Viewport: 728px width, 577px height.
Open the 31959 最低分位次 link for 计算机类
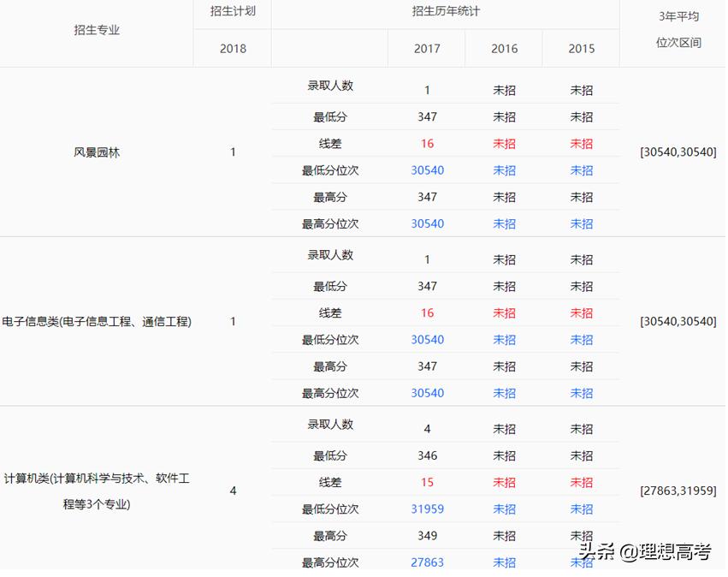click(427, 509)
